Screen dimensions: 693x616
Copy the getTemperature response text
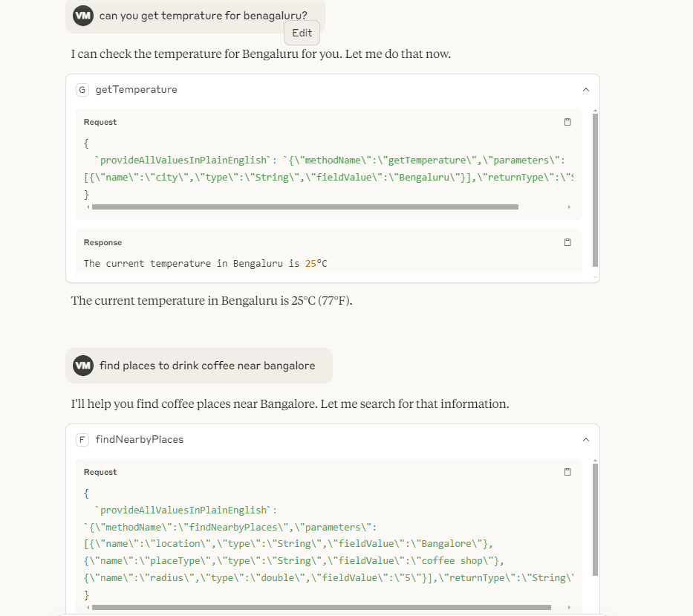[567, 242]
